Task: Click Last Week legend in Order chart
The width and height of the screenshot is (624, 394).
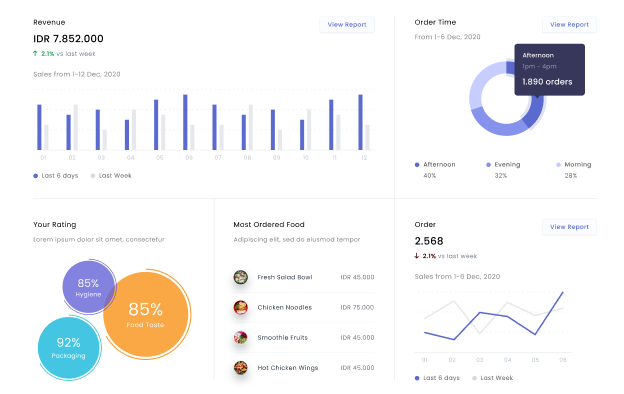Action: pyautogui.click(x=493, y=378)
